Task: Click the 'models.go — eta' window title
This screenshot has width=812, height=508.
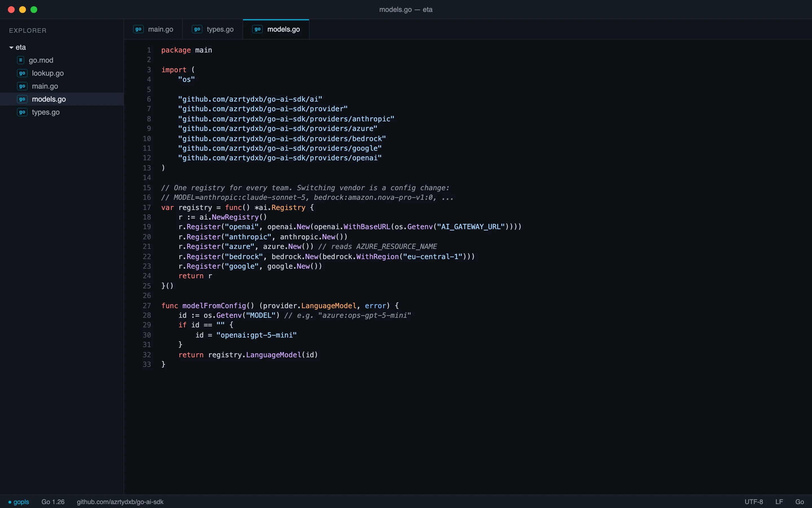Action: pyautogui.click(x=406, y=9)
